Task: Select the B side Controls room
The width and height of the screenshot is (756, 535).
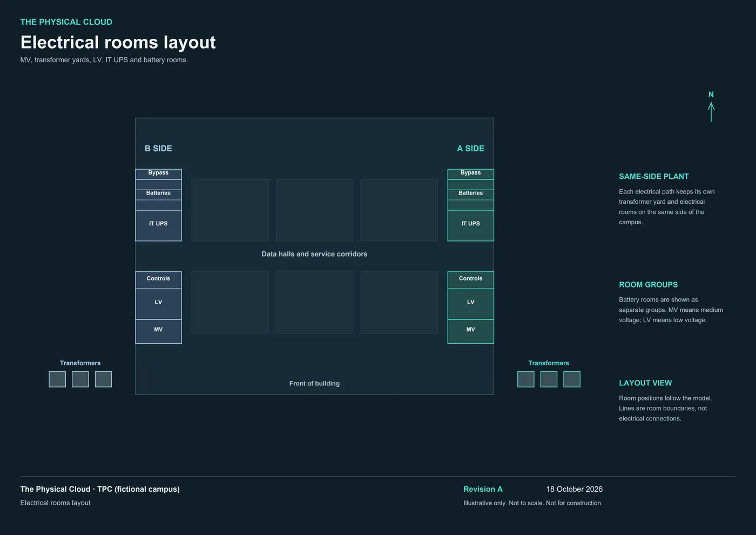Action: pyautogui.click(x=158, y=280)
